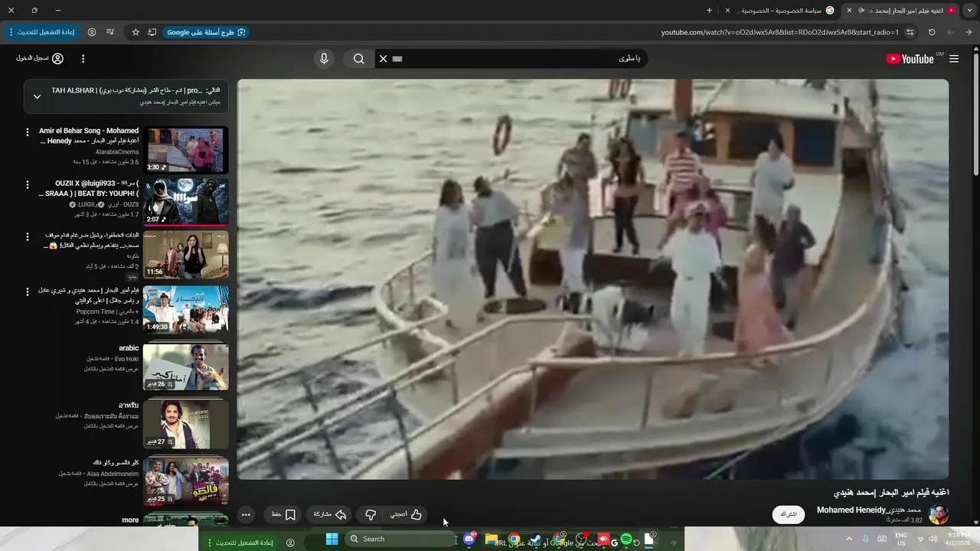Open Spotify from the taskbar

pyautogui.click(x=626, y=539)
